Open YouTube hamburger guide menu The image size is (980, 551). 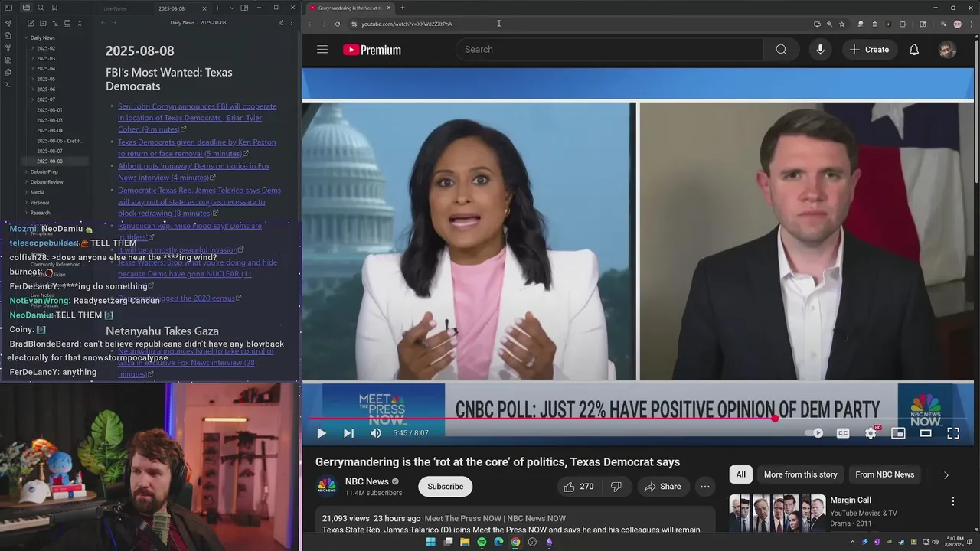click(322, 50)
